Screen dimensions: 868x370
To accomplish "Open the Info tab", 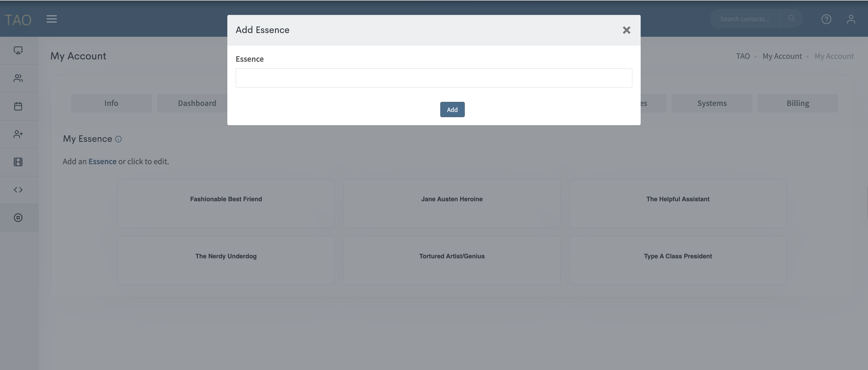I will [x=111, y=103].
